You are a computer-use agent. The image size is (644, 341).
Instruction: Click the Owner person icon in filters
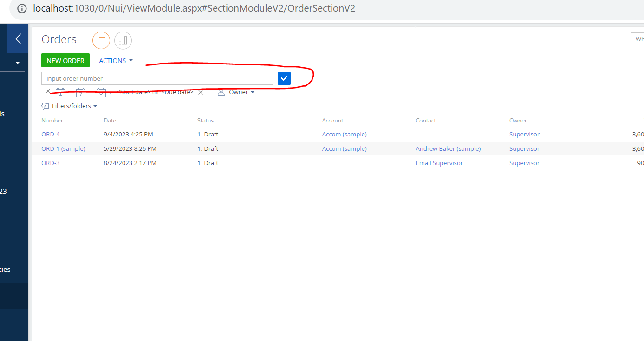coord(221,92)
